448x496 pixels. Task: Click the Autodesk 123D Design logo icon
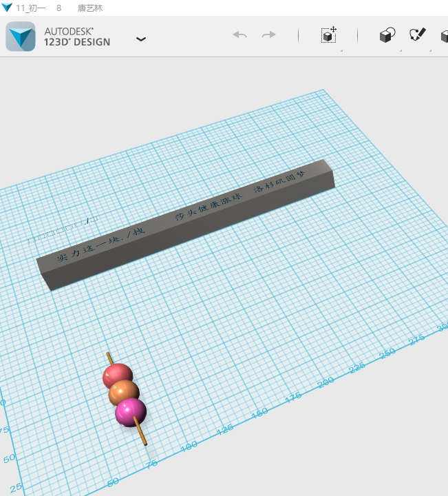(x=21, y=37)
